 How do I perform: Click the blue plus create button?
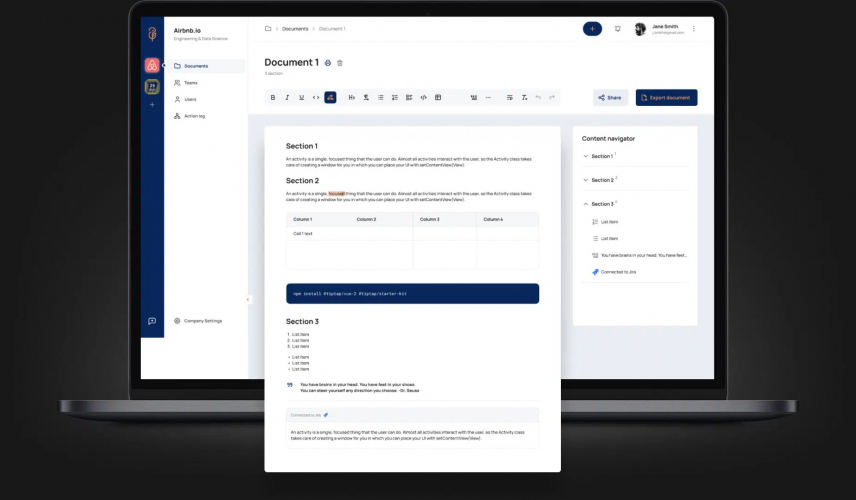592,29
